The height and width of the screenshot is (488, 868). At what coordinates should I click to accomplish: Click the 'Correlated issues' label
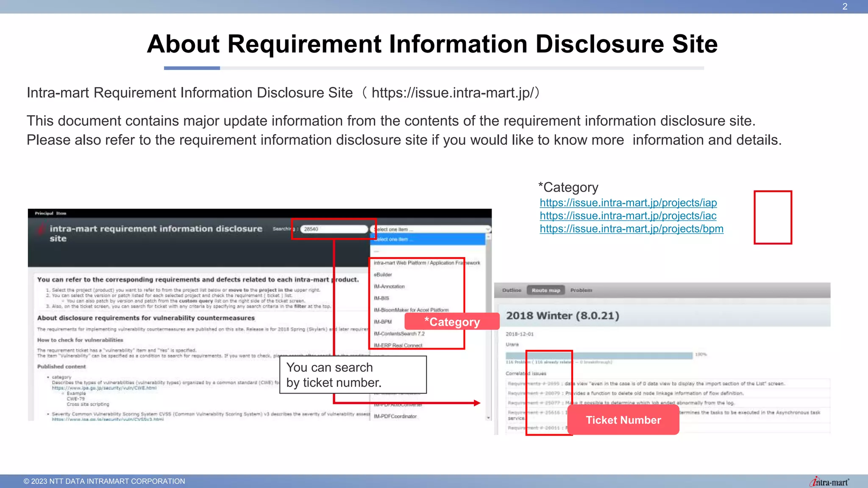[x=526, y=374]
